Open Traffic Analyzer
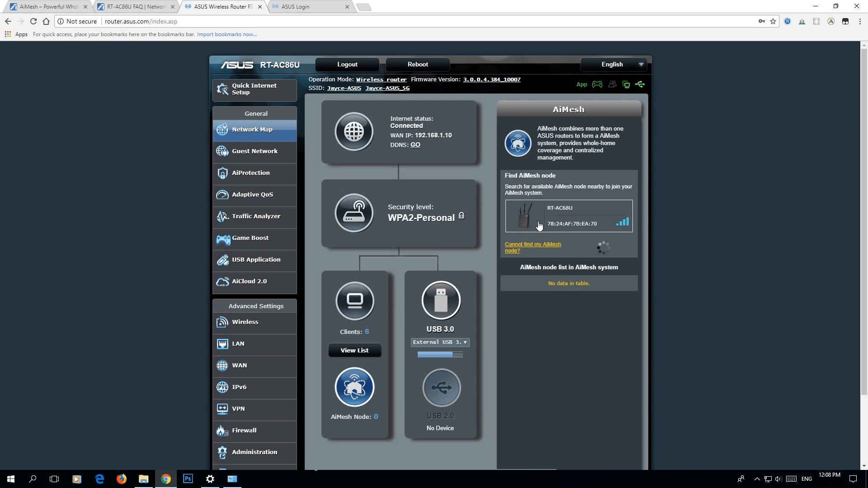Image resolution: width=868 pixels, height=488 pixels. click(255, 216)
